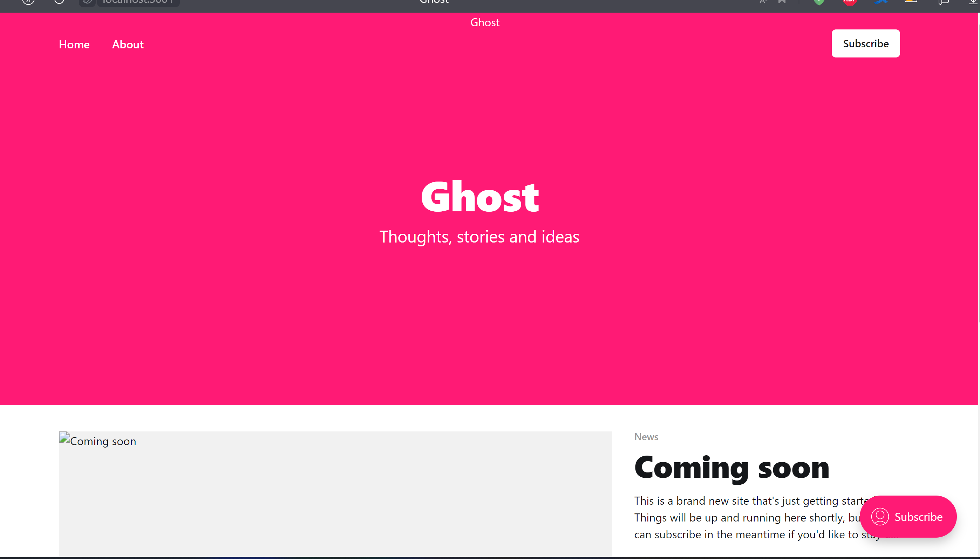
Task: Navigate to the Home menu item
Action: (74, 44)
